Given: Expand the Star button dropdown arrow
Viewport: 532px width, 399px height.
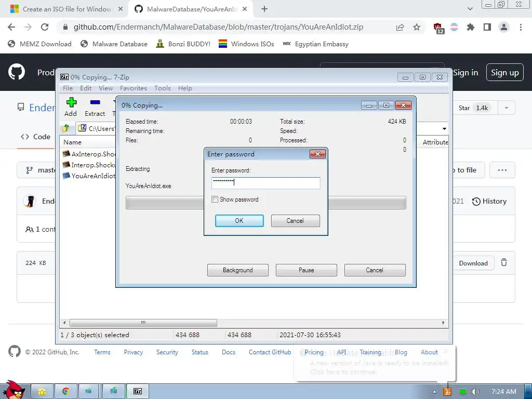Looking at the screenshot, I should [x=507, y=108].
